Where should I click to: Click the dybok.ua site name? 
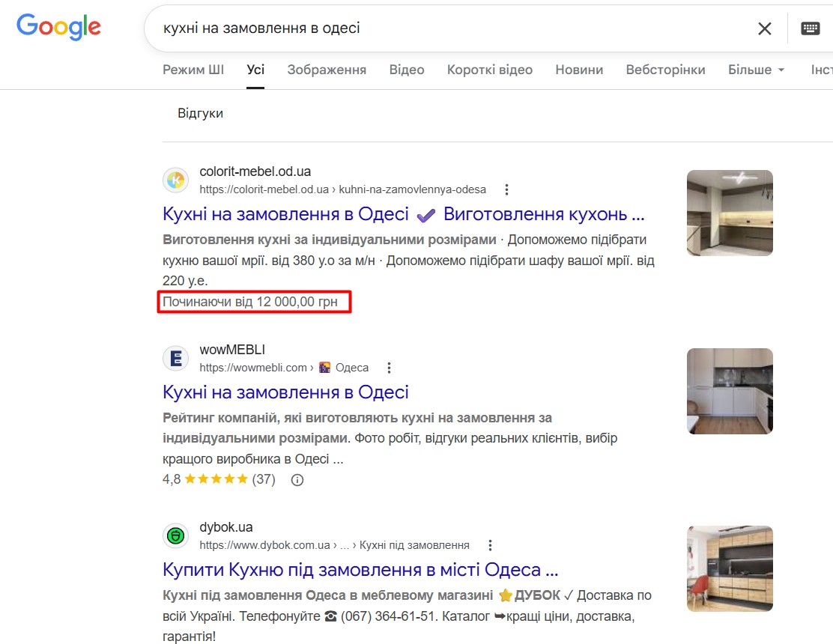(225, 527)
